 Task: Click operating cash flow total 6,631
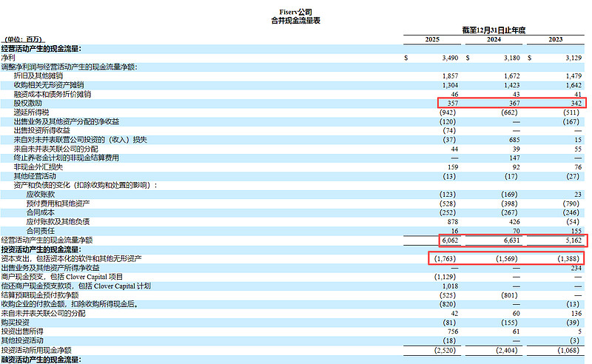click(x=512, y=240)
